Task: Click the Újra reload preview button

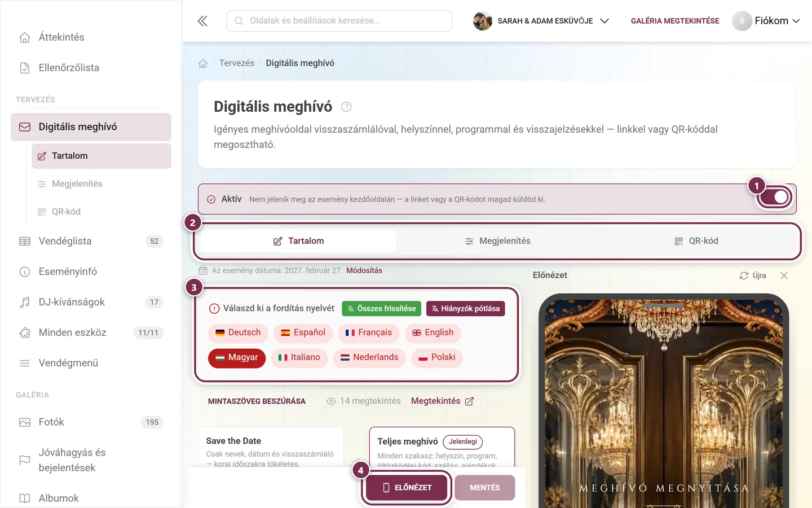Action: click(x=753, y=275)
